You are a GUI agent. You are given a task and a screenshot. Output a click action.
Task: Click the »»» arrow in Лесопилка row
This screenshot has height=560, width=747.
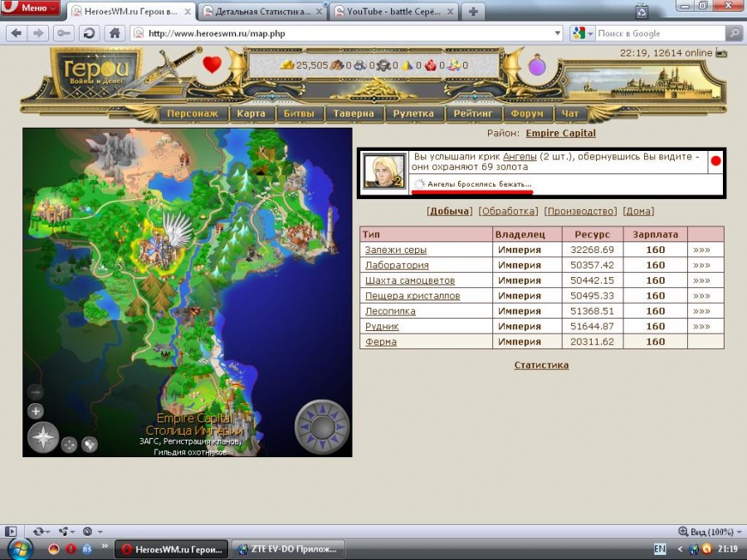[701, 311]
